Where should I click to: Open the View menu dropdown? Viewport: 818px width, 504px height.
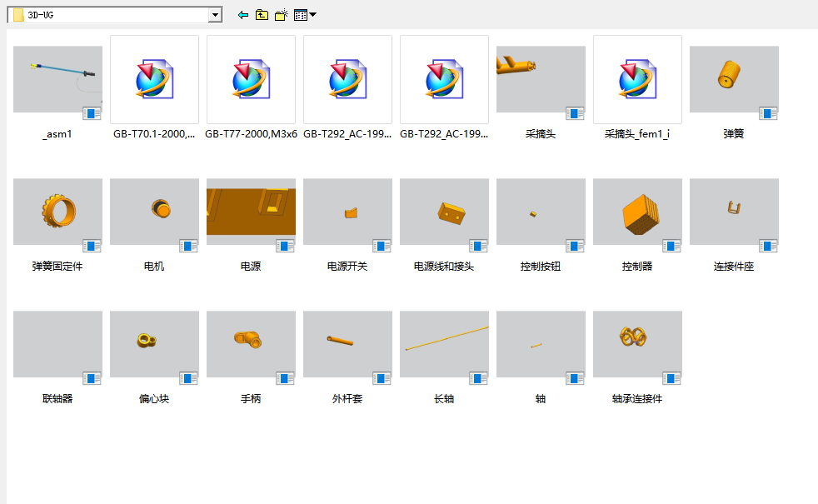305,15
